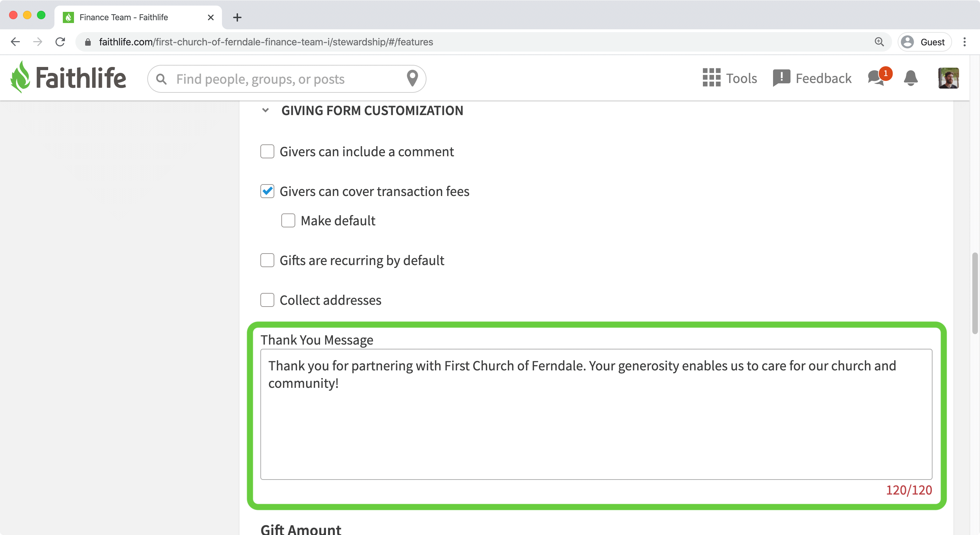Open the Tools grid icon
The image size is (980, 535).
711,78
